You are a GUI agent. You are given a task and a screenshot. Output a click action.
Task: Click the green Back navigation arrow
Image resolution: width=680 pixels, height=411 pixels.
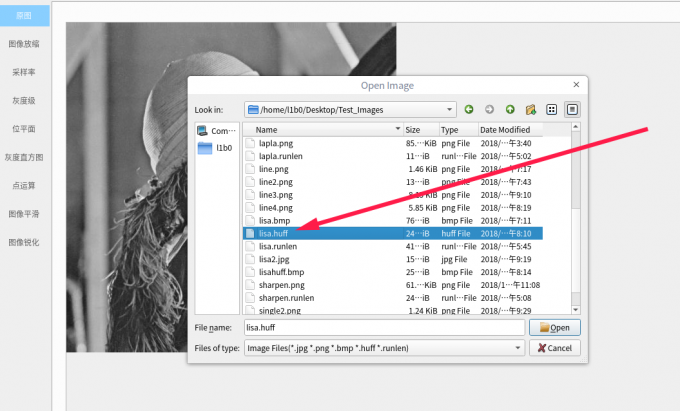pyautogui.click(x=469, y=109)
